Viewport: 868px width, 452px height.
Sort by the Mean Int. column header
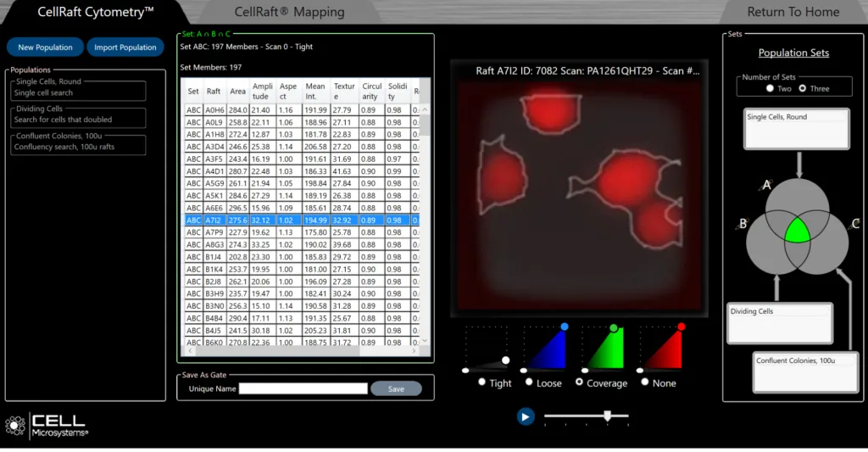(x=315, y=92)
